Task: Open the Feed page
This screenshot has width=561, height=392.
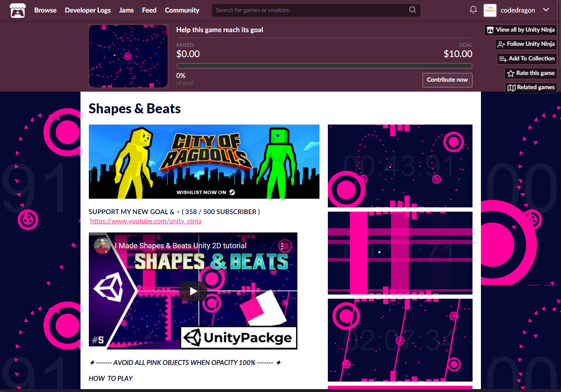Action: coord(149,10)
